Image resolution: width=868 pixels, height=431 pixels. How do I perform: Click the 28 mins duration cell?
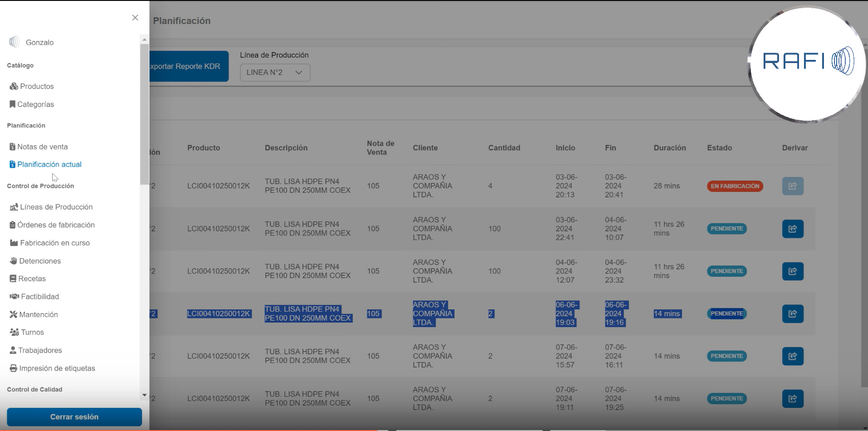[x=666, y=186]
